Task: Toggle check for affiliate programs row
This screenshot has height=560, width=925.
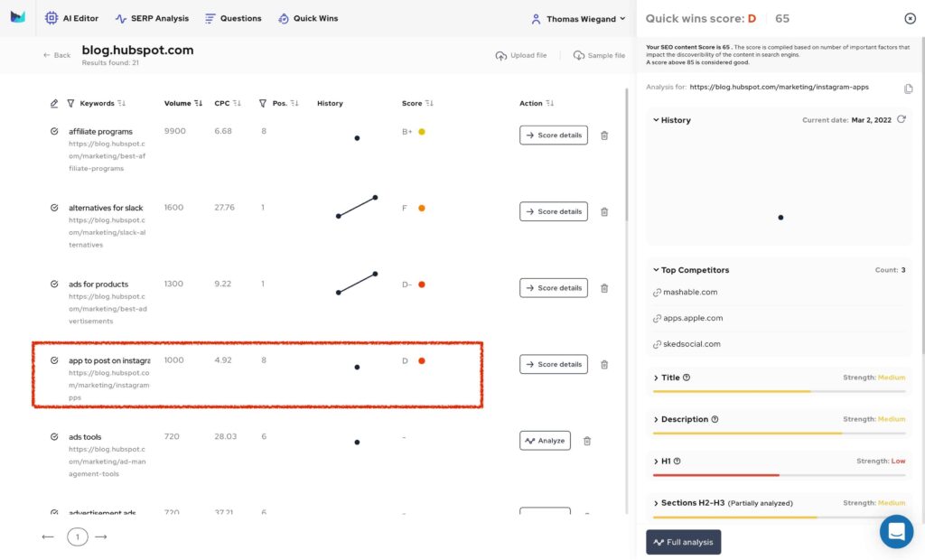Action: point(54,131)
